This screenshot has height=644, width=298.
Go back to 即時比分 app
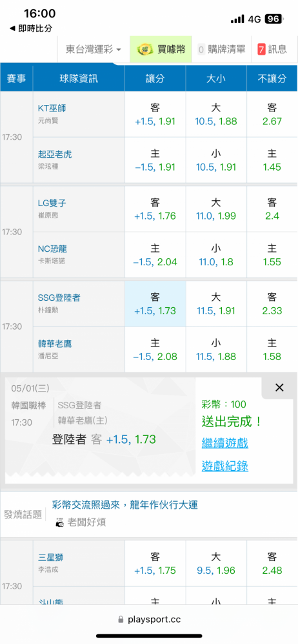(x=31, y=29)
